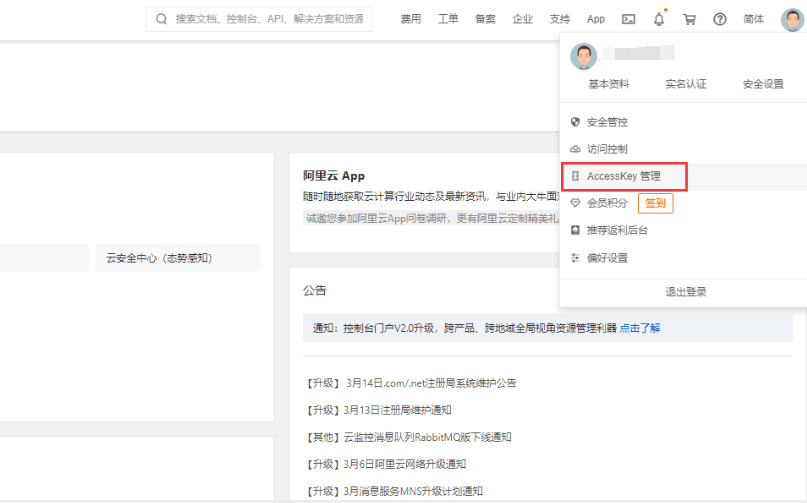
Task: Open notifications bell icon
Action: tap(659, 19)
